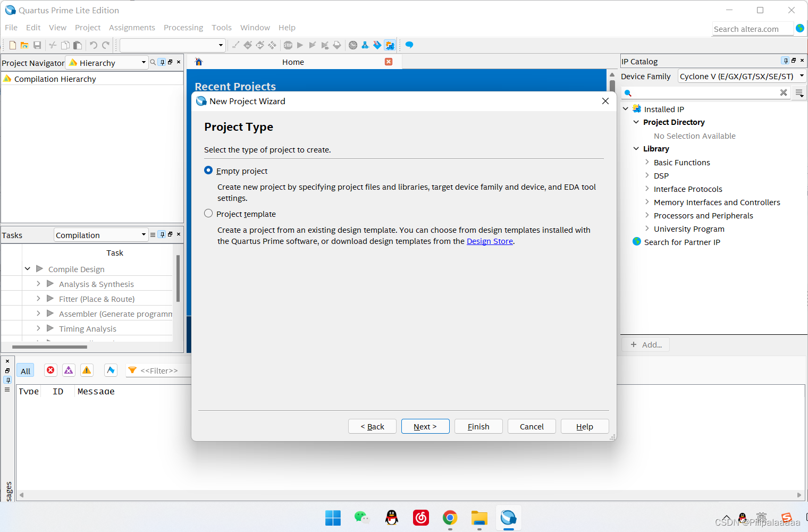Open the IP Catalog options menu icon

[x=799, y=94]
